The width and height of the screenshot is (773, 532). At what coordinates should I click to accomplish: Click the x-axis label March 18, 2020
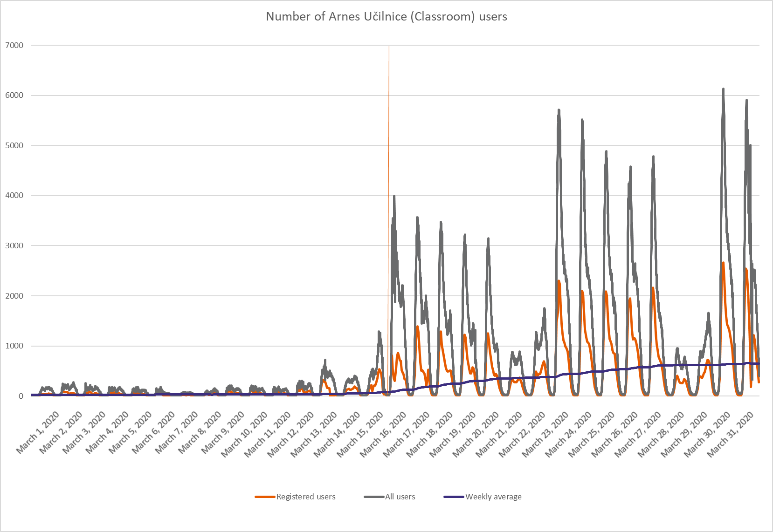(430, 434)
